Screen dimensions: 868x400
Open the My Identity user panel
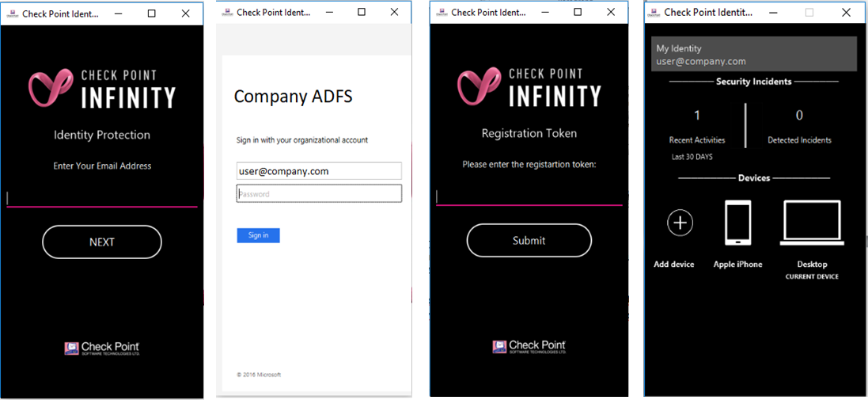tap(752, 55)
